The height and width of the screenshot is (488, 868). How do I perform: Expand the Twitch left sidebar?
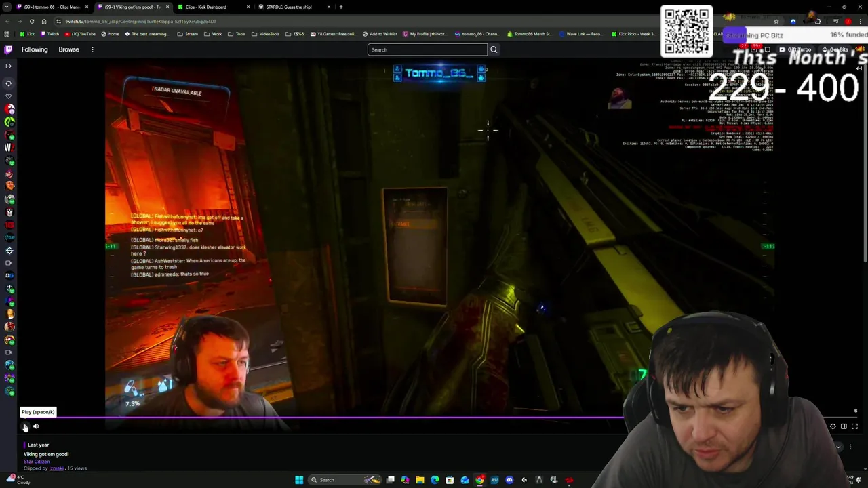8,66
